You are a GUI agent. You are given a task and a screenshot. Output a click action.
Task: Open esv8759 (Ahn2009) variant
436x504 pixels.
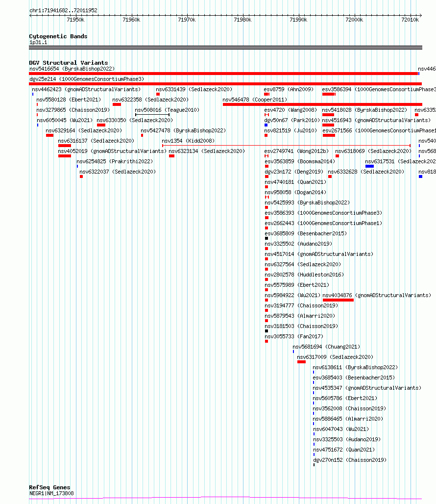point(289,89)
